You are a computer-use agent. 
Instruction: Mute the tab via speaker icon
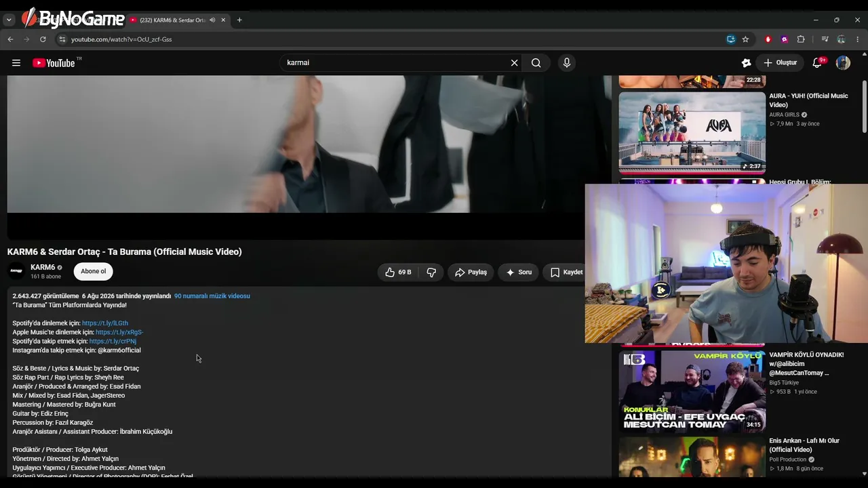coord(212,20)
